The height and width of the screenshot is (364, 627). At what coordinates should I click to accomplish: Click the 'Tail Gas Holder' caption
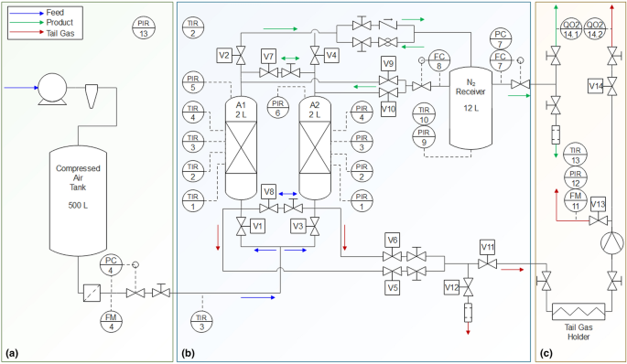(x=578, y=332)
